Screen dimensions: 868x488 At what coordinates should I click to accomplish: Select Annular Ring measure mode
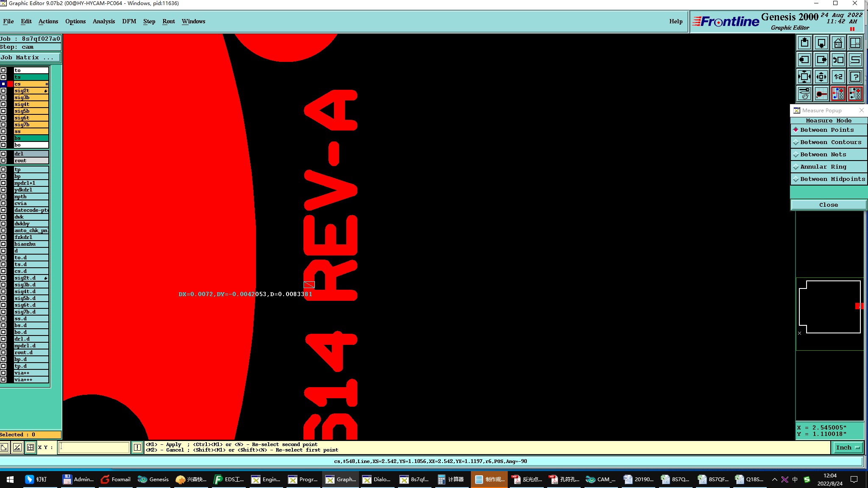[x=829, y=167]
